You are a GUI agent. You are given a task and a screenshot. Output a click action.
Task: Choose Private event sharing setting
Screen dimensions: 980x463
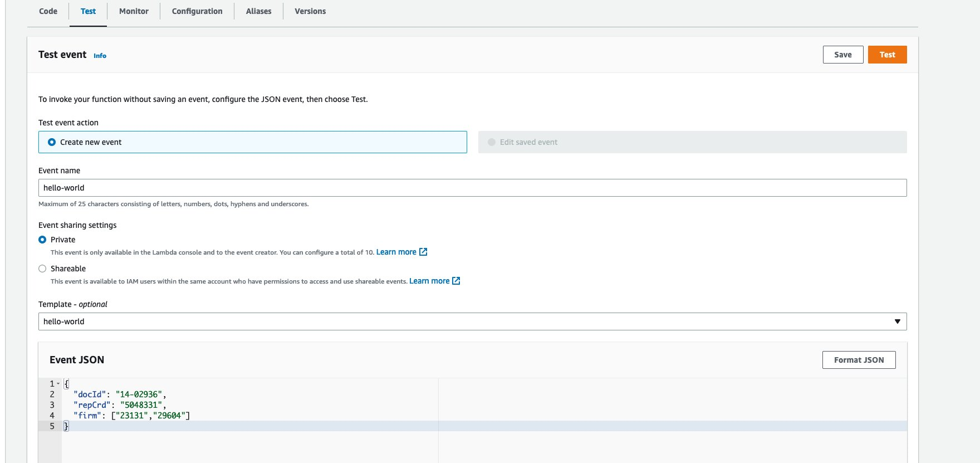(x=42, y=240)
